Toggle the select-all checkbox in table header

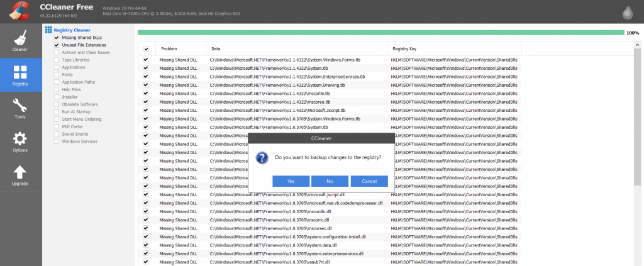click(x=146, y=49)
